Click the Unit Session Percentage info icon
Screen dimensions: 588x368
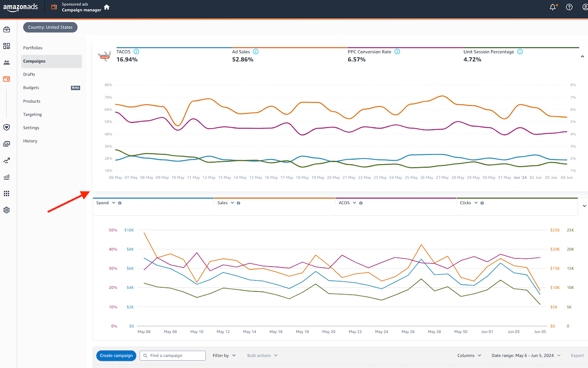[x=520, y=52]
